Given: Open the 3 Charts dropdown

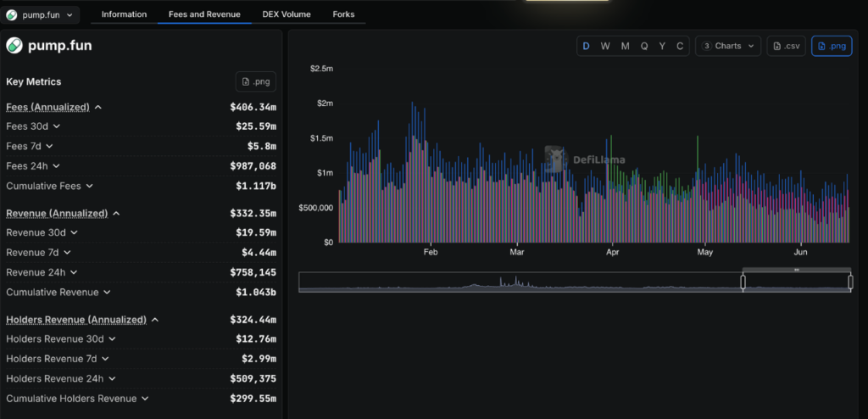Looking at the screenshot, I should click(728, 46).
